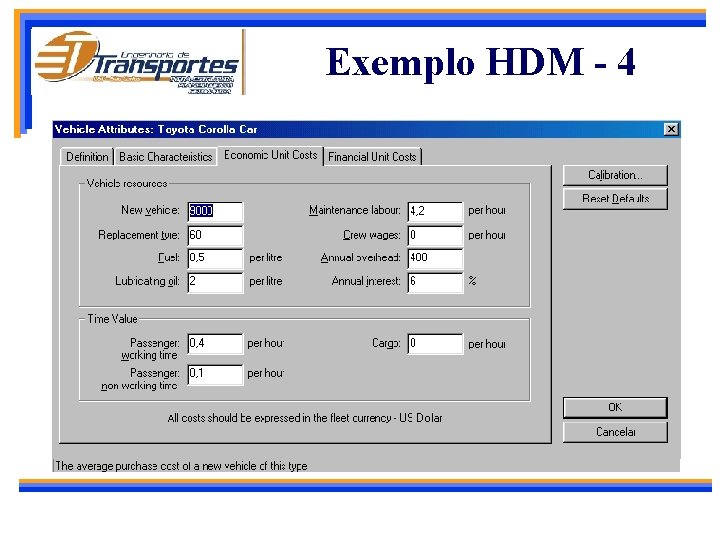Switch to the Definition tab
720x540 pixels.
click(87, 157)
